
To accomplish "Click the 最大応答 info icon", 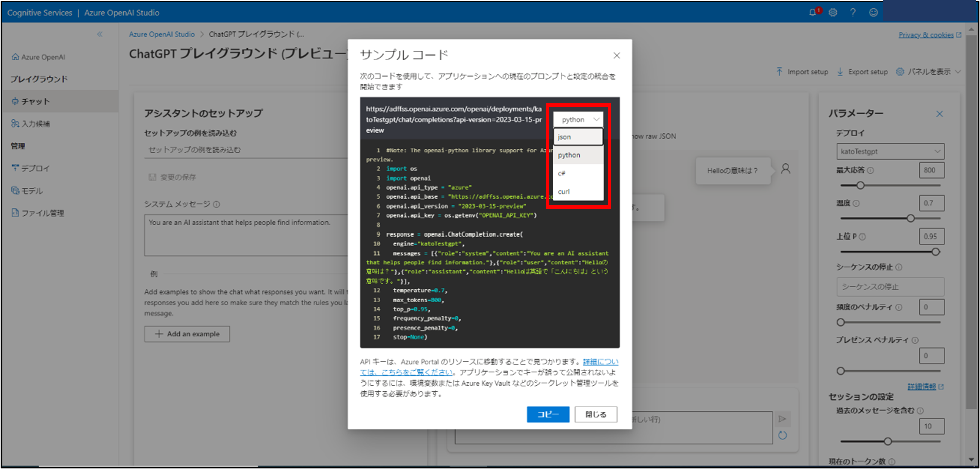I will 870,170.
